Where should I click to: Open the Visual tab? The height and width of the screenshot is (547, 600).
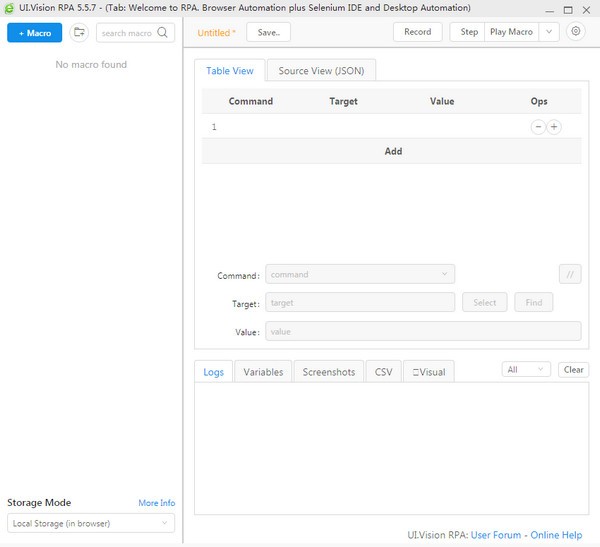point(429,372)
